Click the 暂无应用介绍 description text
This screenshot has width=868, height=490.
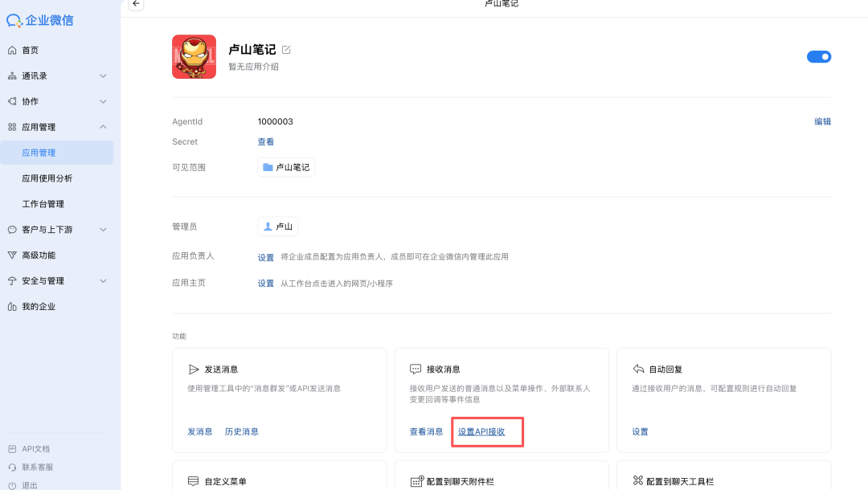click(x=253, y=67)
